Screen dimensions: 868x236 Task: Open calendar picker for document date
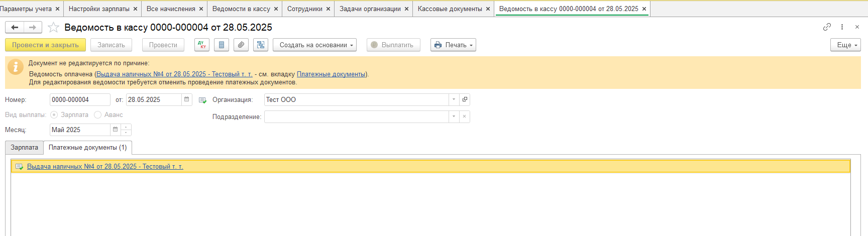(x=187, y=99)
